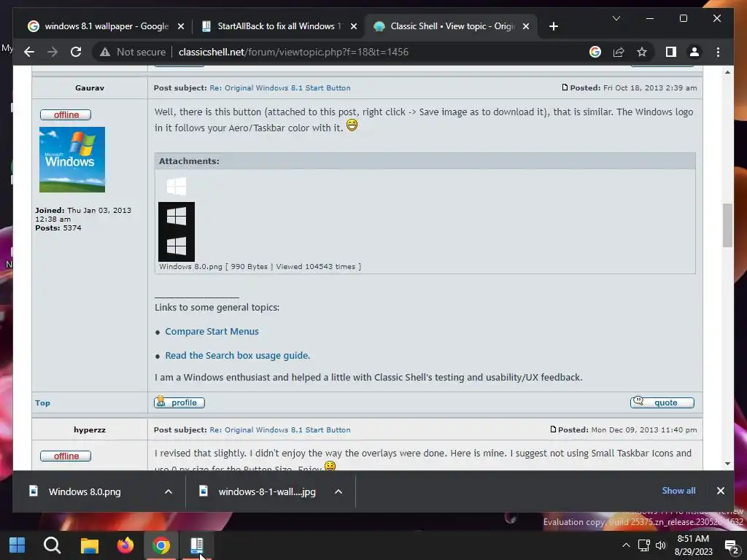747x560 pixels.
Task: Click the Google icon in address bar
Action: (595, 52)
